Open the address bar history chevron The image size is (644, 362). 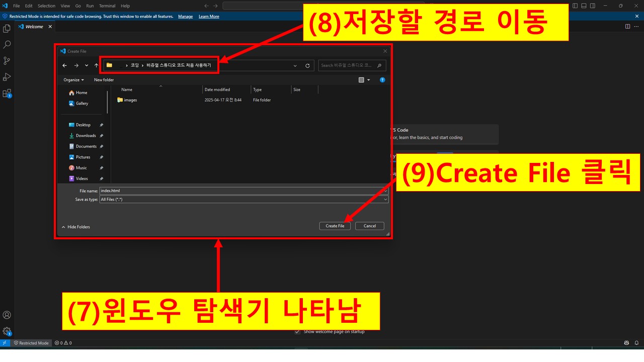295,65
